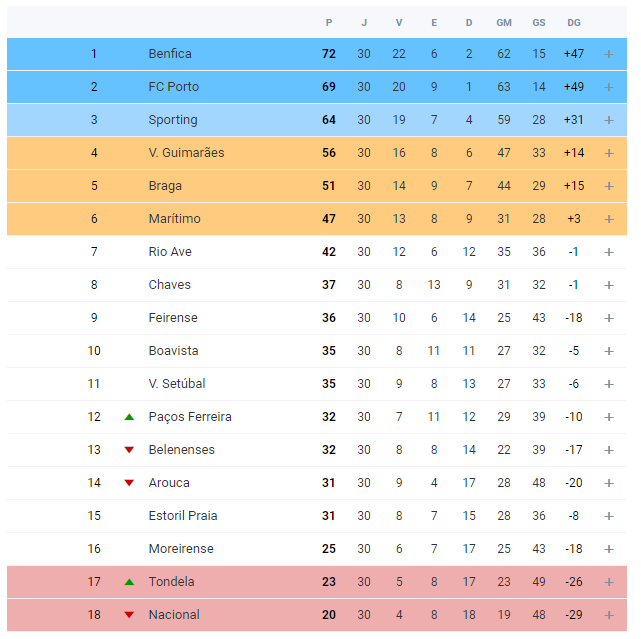Click the plus icon beside Braga
The height and width of the screenshot is (639, 641).
[x=609, y=186]
